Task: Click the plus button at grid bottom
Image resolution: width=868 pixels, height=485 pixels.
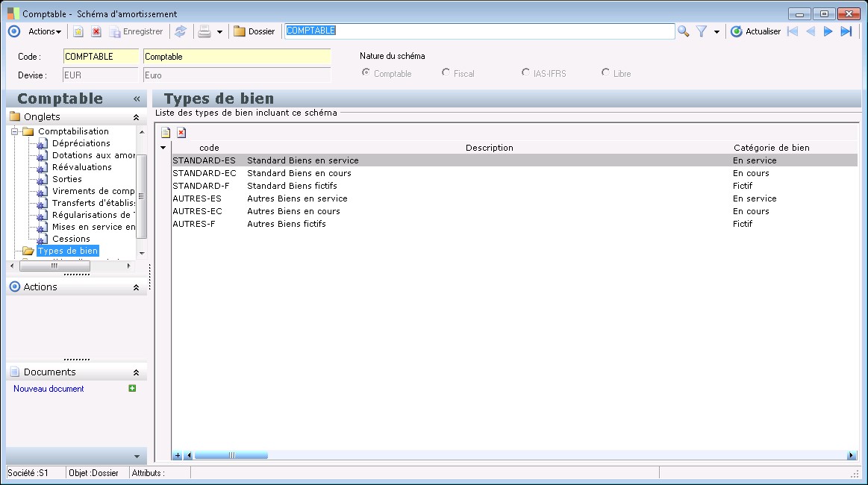Action: pyautogui.click(x=177, y=456)
